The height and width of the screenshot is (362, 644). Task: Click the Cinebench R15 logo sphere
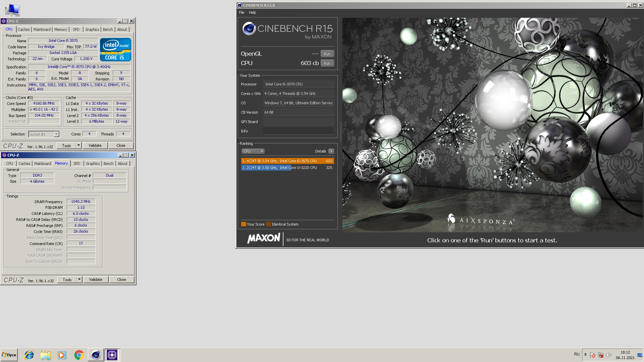tap(249, 29)
